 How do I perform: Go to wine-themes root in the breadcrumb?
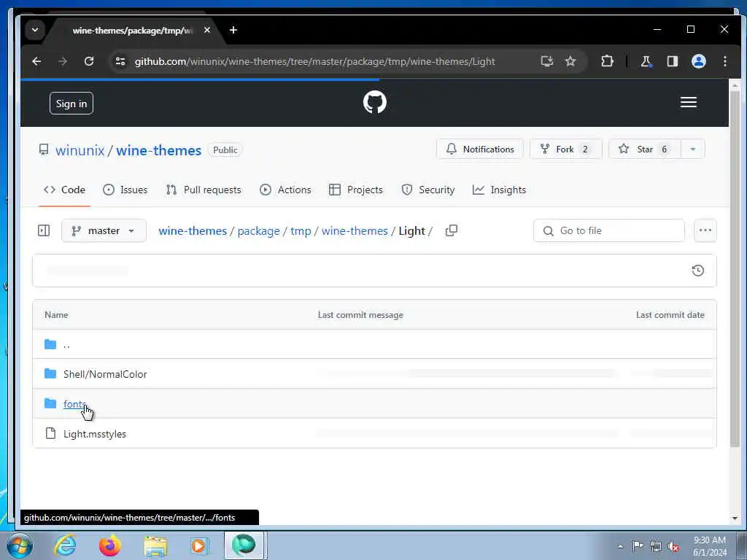pos(193,231)
